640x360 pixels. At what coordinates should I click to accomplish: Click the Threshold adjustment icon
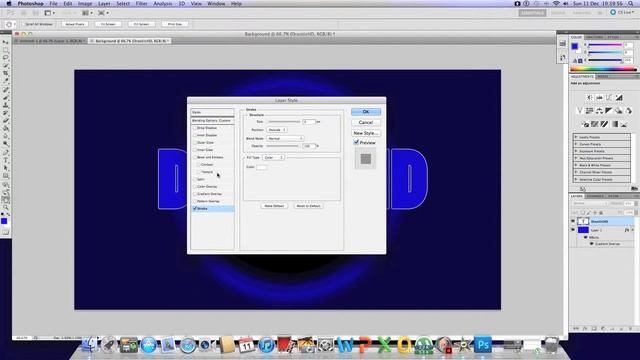pos(604,124)
